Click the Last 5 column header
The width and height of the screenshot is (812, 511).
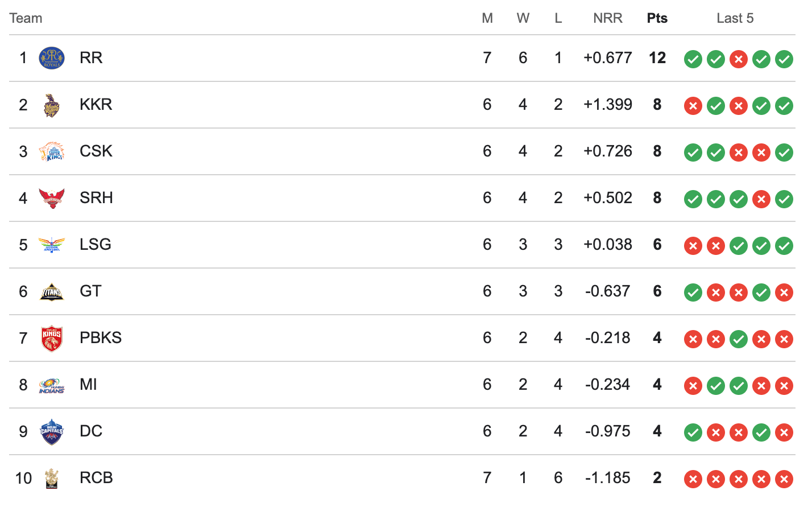735,18
